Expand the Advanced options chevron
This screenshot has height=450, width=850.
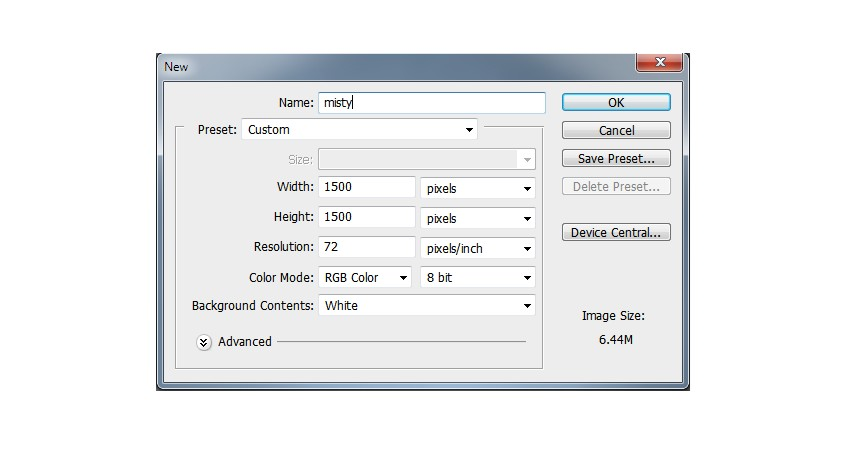pos(203,342)
